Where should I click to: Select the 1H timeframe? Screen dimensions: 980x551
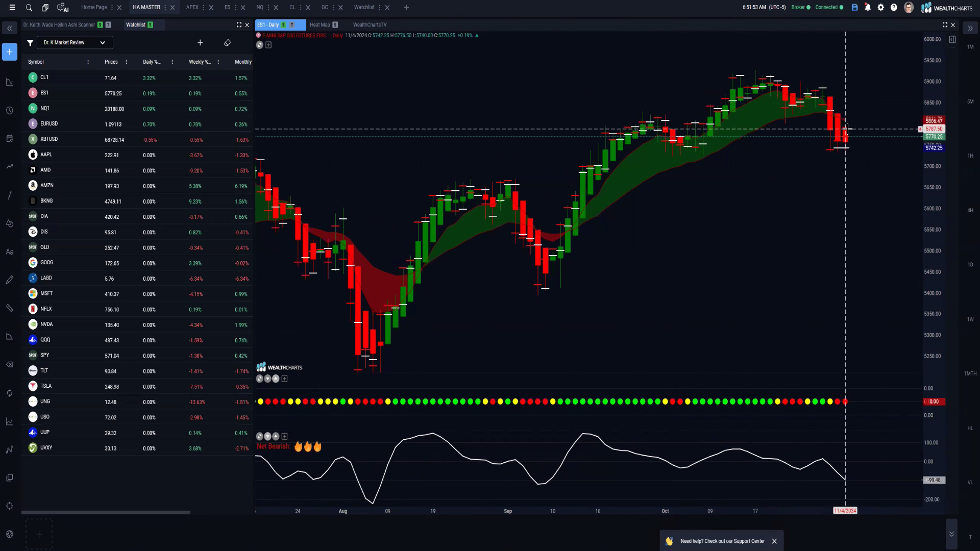tap(970, 156)
